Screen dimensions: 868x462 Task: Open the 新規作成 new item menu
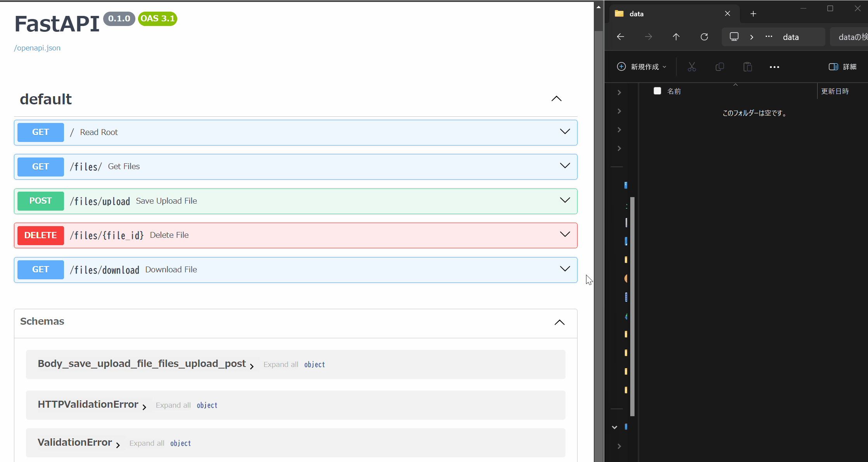[x=642, y=67]
